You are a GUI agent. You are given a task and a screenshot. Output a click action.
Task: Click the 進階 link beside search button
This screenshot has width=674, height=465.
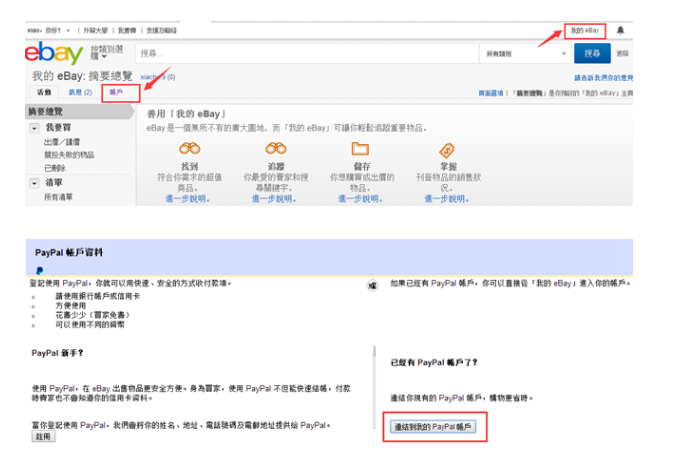point(622,53)
